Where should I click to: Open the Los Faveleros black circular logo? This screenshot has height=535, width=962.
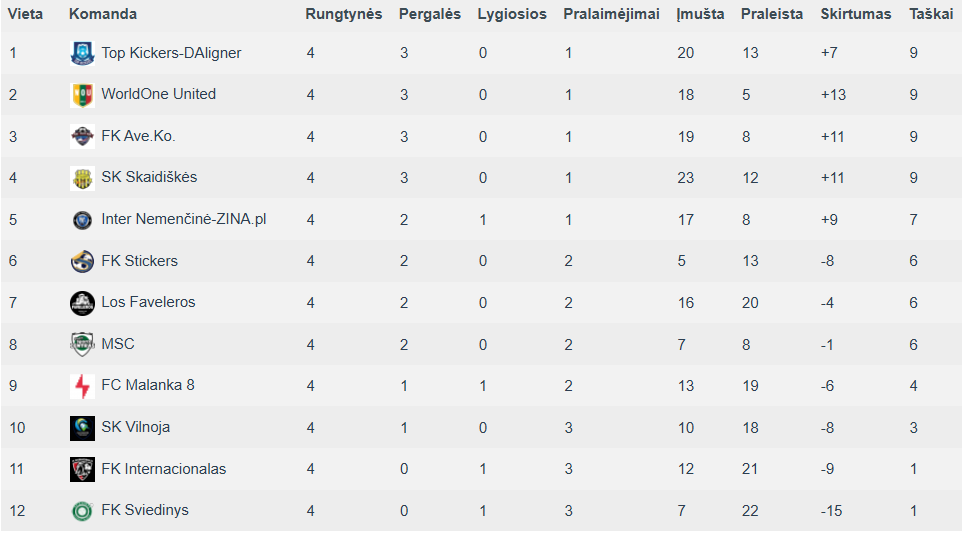pyautogui.click(x=82, y=303)
